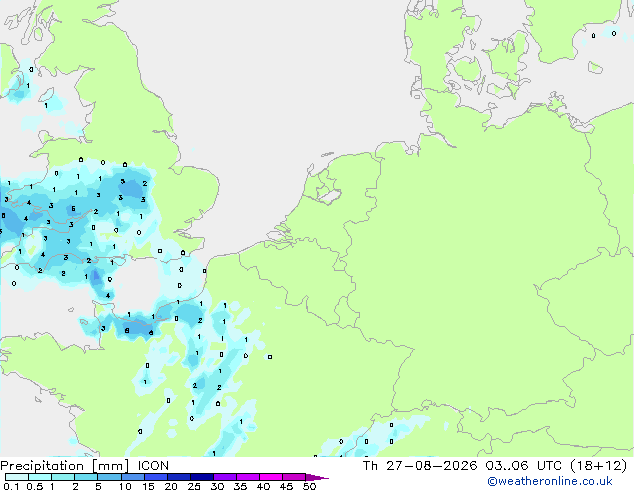Click the '10' legend scale label
The height and width of the screenshot is (490, 634).
click(x=125, y=486)
